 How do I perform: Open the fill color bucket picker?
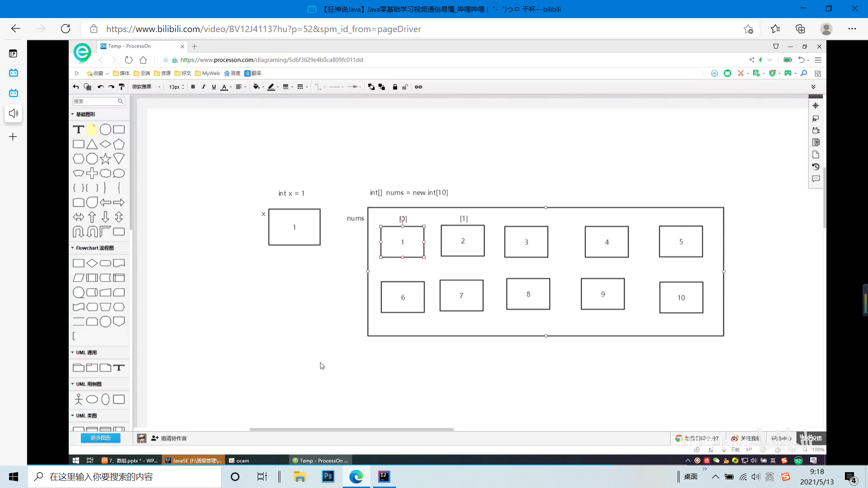point(256,87)
